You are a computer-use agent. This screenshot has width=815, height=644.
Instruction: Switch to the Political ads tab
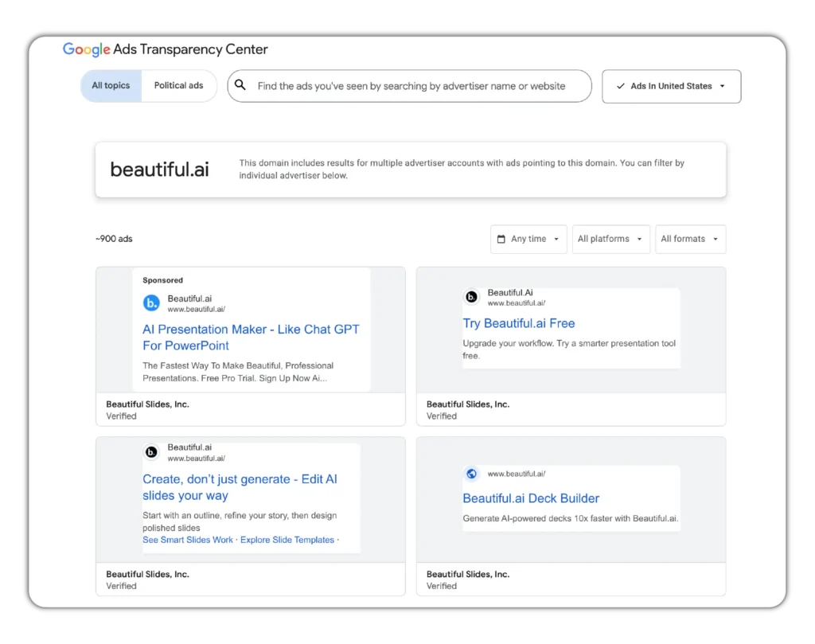pos(179,86)
